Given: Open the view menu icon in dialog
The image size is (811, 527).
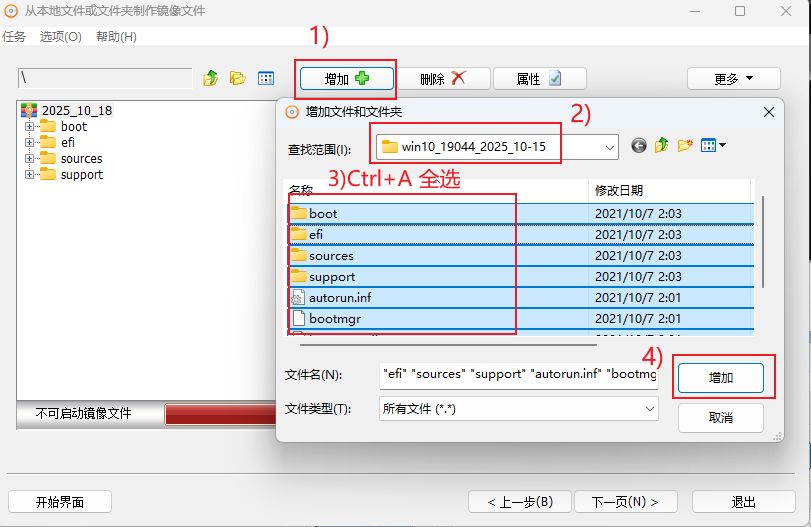Looking at the screenshot, I should click(x=712, y=146).
